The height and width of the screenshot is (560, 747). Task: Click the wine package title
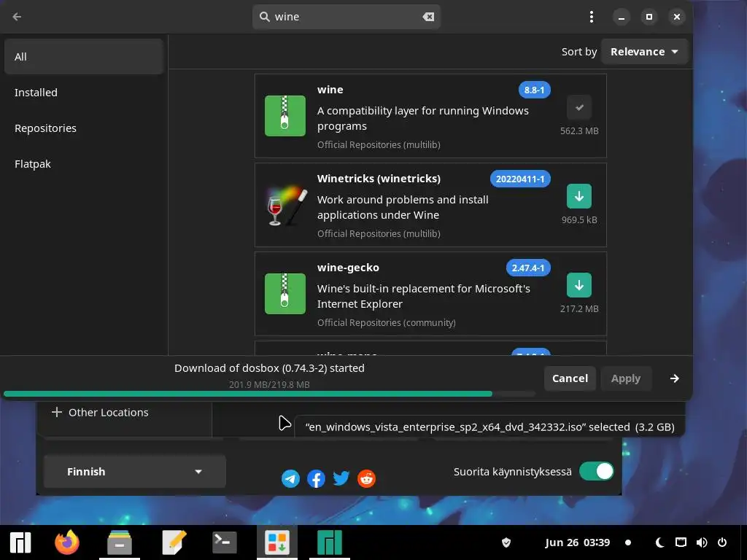[x=330, y=90]
